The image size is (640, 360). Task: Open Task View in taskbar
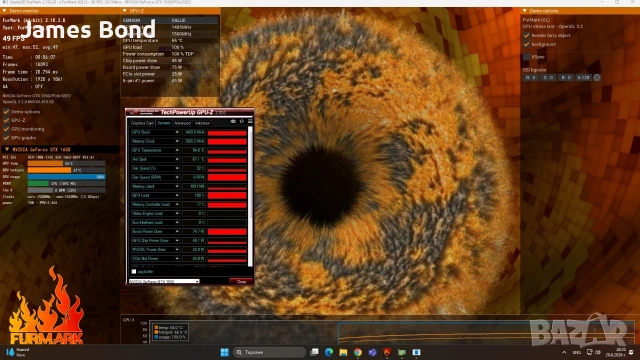tap(314, 352)
